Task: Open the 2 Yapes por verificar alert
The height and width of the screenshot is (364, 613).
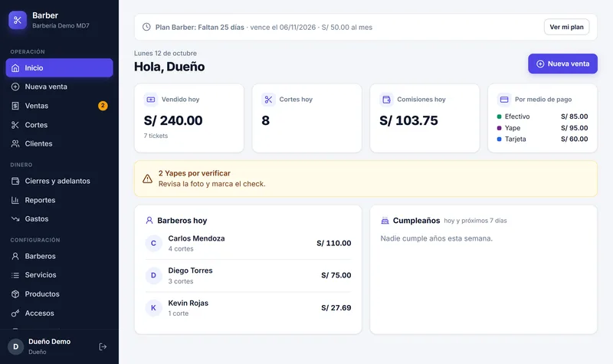Action: click(x=366, y=179)
